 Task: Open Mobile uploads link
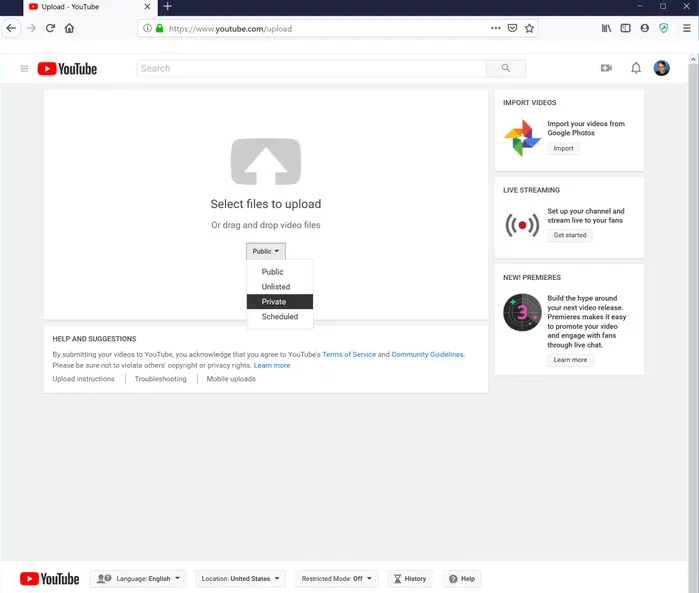pos(231,379)
